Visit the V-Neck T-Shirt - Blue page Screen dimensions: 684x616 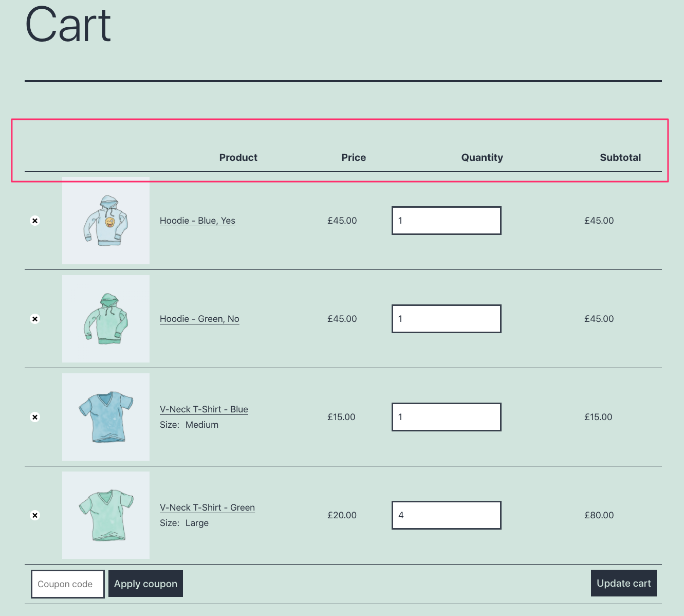point(204,409)
